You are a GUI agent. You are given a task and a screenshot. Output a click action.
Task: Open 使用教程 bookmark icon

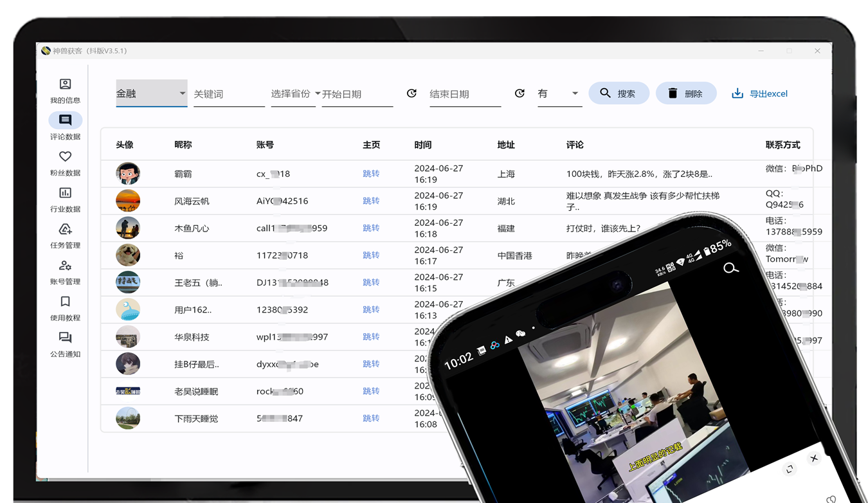[x=65, y=301]
